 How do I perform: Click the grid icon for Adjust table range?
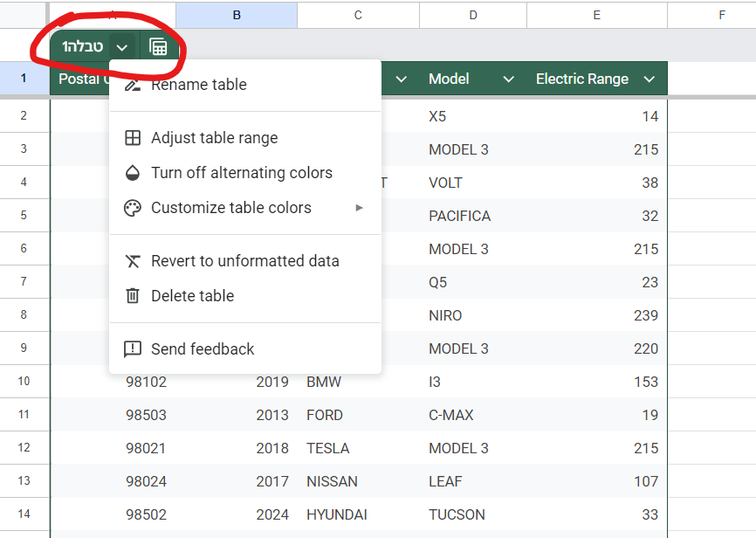pos(133,138)
